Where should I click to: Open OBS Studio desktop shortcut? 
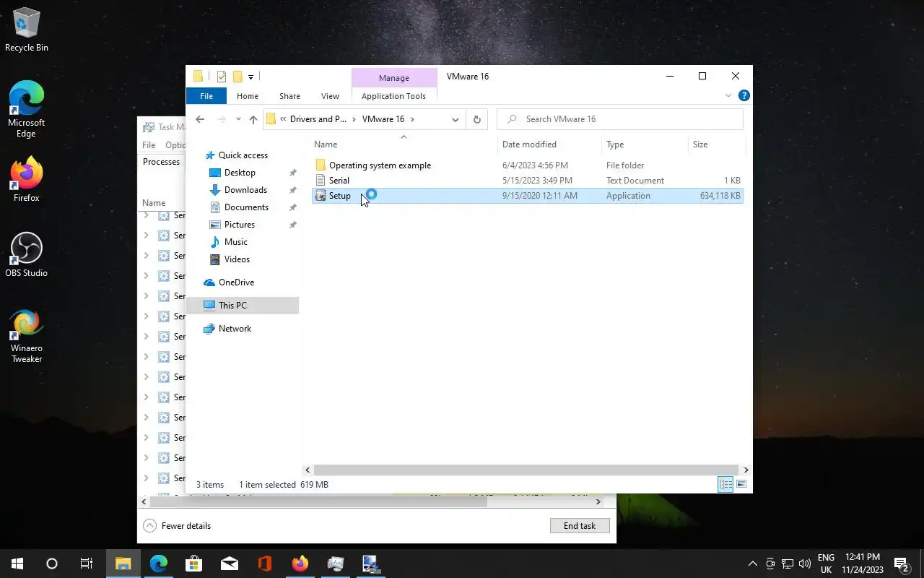pos(27,254)
